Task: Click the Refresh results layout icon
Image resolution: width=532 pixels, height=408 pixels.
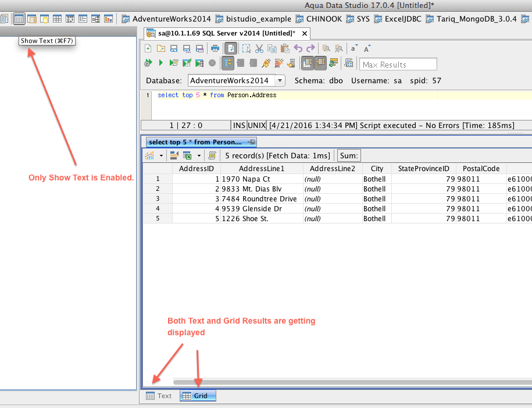Action: coord(334,63)
